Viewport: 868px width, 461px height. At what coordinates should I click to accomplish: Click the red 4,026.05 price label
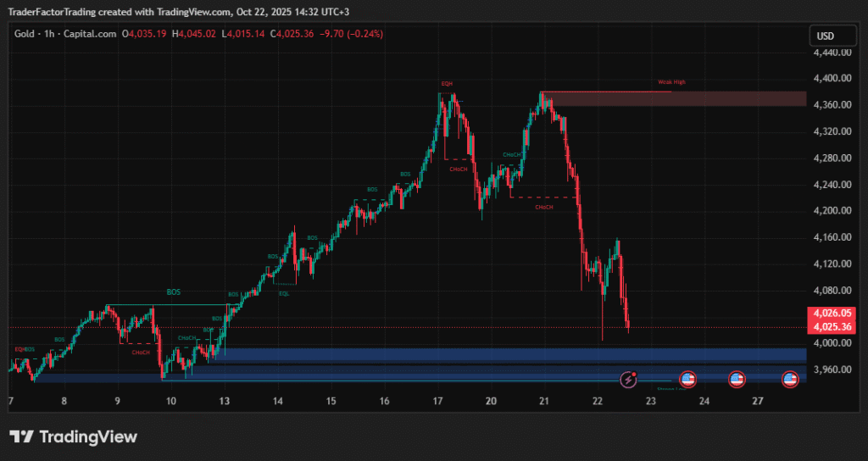click(x=831, y=314)
